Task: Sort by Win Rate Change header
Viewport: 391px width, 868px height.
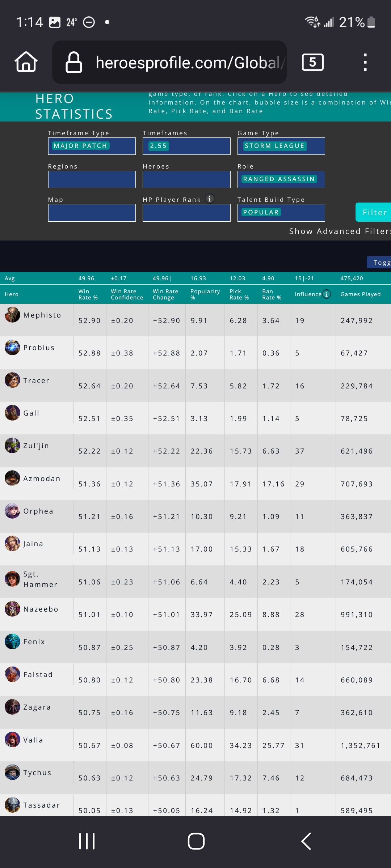Action: [x=165, y=294]
